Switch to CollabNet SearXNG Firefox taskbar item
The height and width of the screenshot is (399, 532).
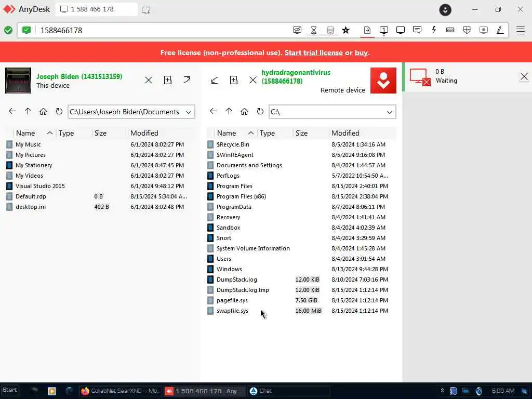[120, 391]
